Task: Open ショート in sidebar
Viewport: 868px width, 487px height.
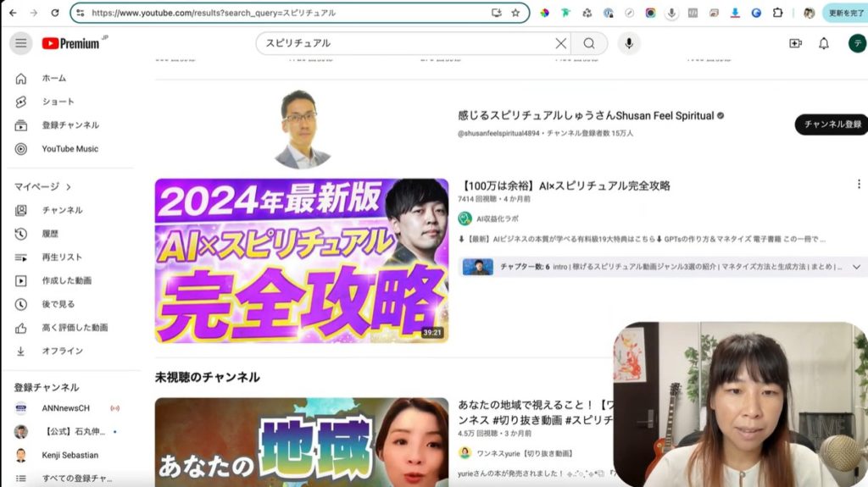Action: click(x=58, y=102)
